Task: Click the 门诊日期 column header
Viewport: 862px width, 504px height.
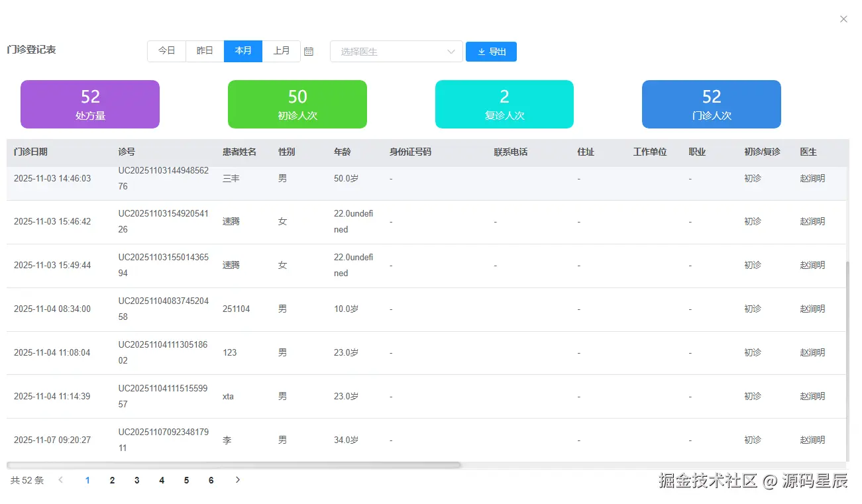Action: tap(30, 152)
